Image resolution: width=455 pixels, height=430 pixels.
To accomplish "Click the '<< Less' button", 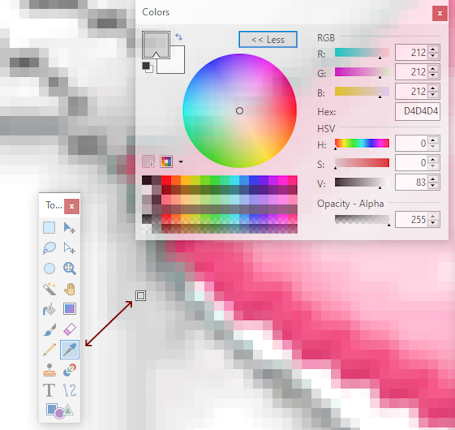I will point(268,40).
